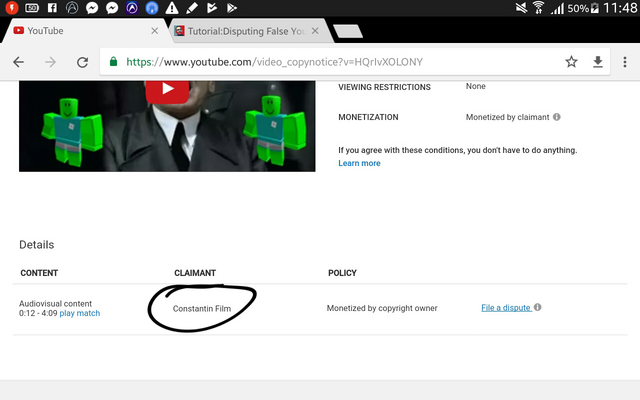The height and width of the screenshot is (400, 640).
Task: Open the Facebook notification icon in status bar
Action: [52, 7]
